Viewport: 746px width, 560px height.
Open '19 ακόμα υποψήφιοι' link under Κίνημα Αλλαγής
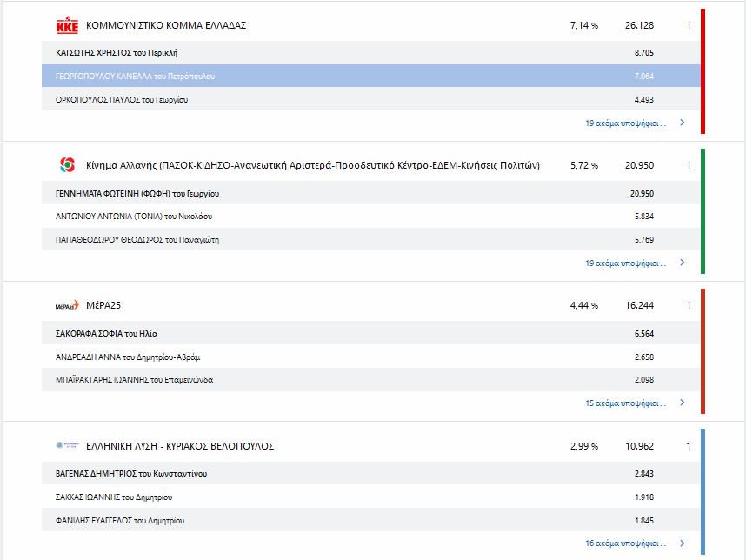pos(625,263)
